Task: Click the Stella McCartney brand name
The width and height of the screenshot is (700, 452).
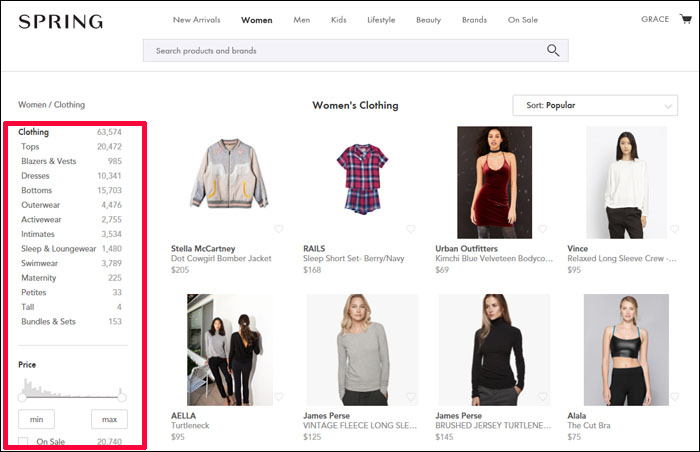Action: pos(203,248)
